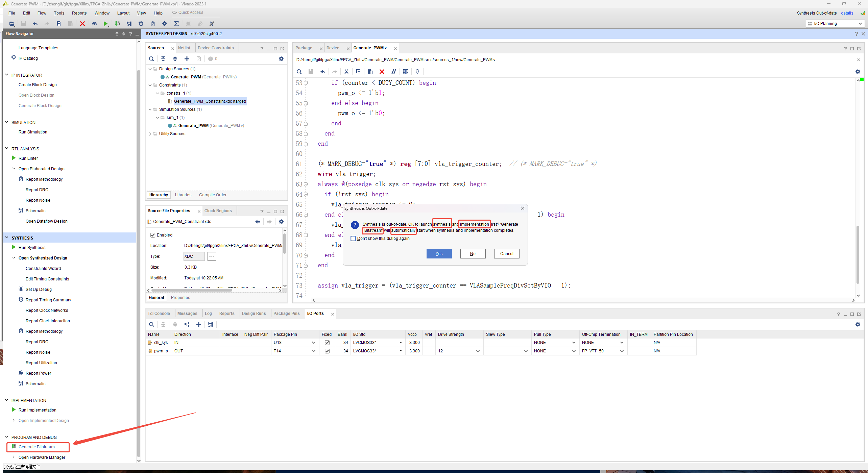Screen dimensions: 868x473
Task: Open Drive Strength dropdown for pwm_o
Action: point(478,351)
